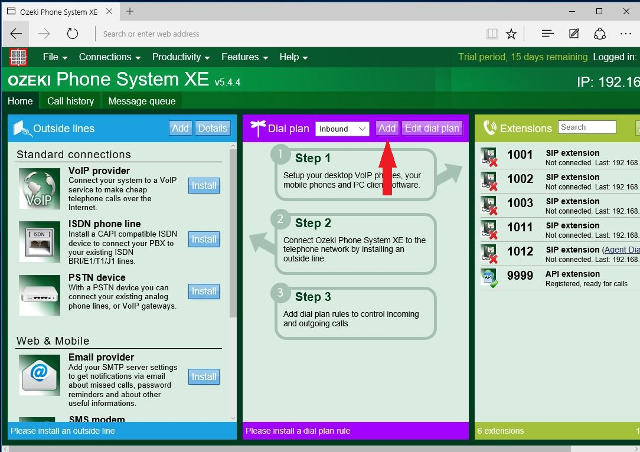
Task: Click the phone icon of extension 1011
Action: 489,229
